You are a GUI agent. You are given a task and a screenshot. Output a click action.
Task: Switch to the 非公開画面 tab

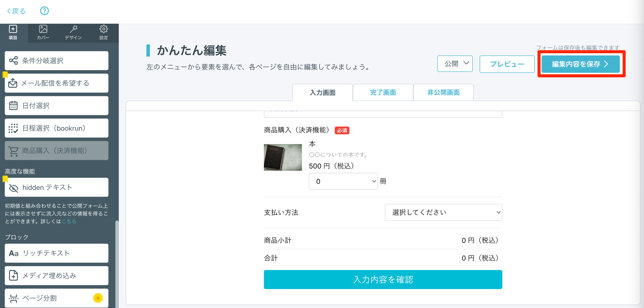[x=443, y=92]
